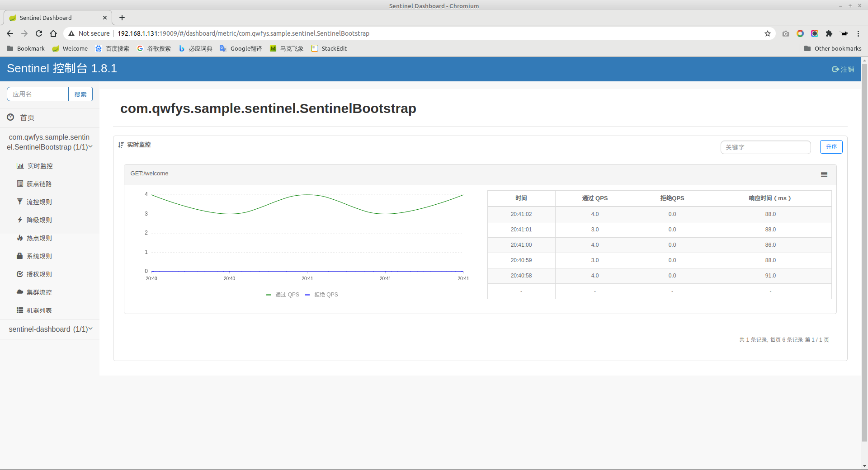This screenshot has width=868, height=470.
Task: Open the Other bookmarks folder
Action: click(833, 48)
